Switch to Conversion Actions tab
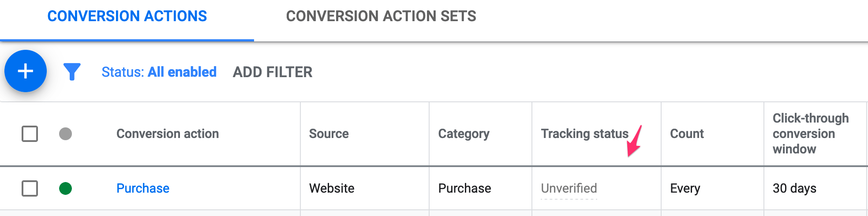The image size is (868, 216). coord(127,16)
